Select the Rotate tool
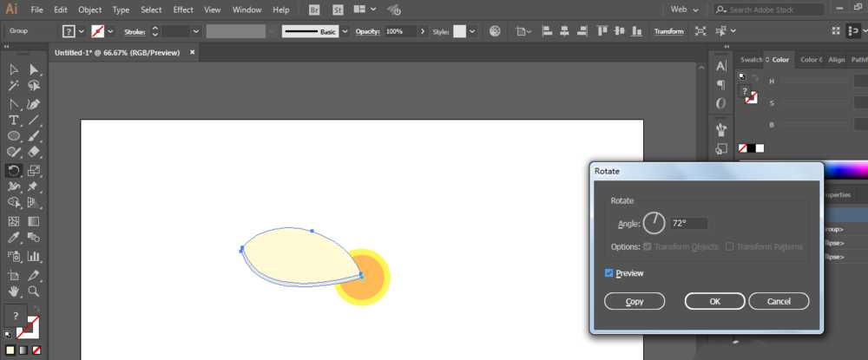The width and height of the screenshot is (868, 360). coord(14,170)
